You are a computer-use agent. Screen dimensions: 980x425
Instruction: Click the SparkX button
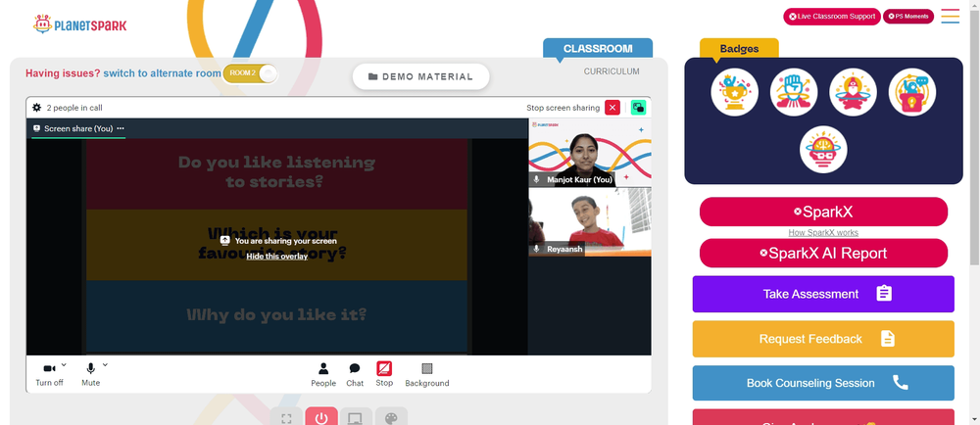[823, 212]
